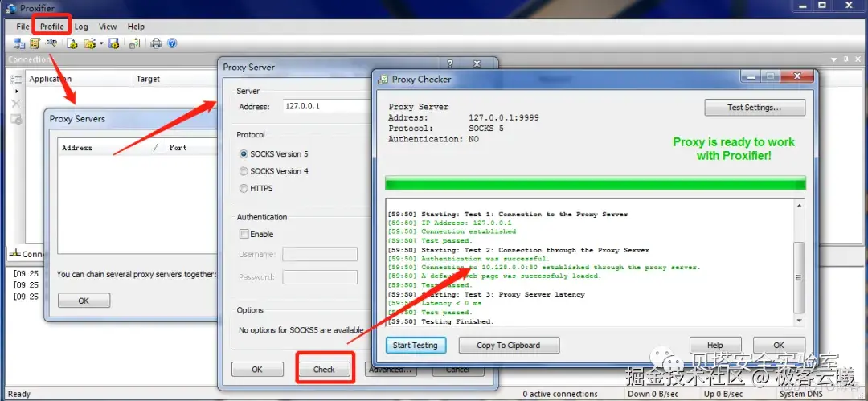Image resolution: width=868 pixels, height=401 pixels.
Task: Open dropdown arrow beside Open Profile icon
Action: pos(102,43)
